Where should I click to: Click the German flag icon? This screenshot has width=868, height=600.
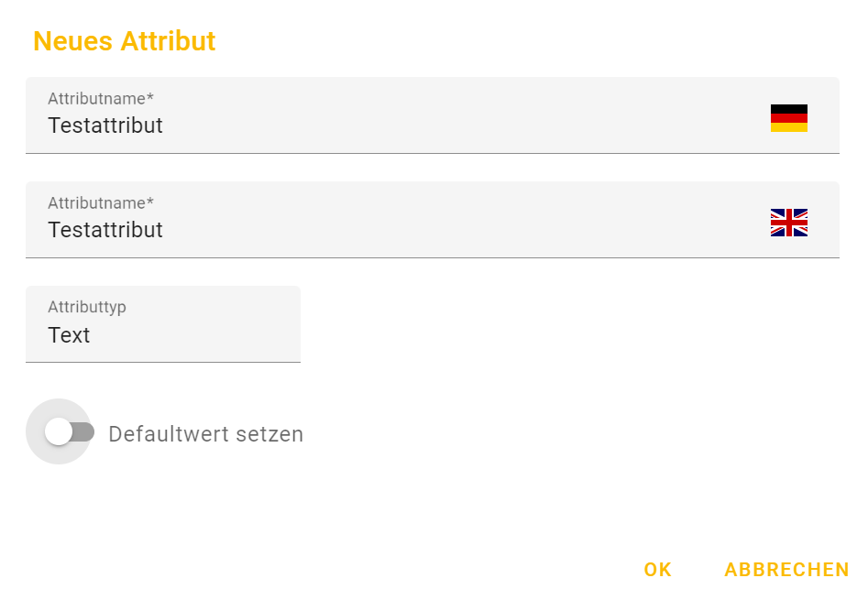click(788, 118)
